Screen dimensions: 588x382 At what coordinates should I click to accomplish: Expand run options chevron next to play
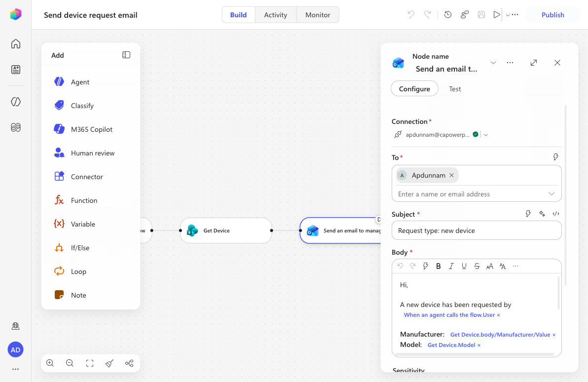tap(508, 15)
